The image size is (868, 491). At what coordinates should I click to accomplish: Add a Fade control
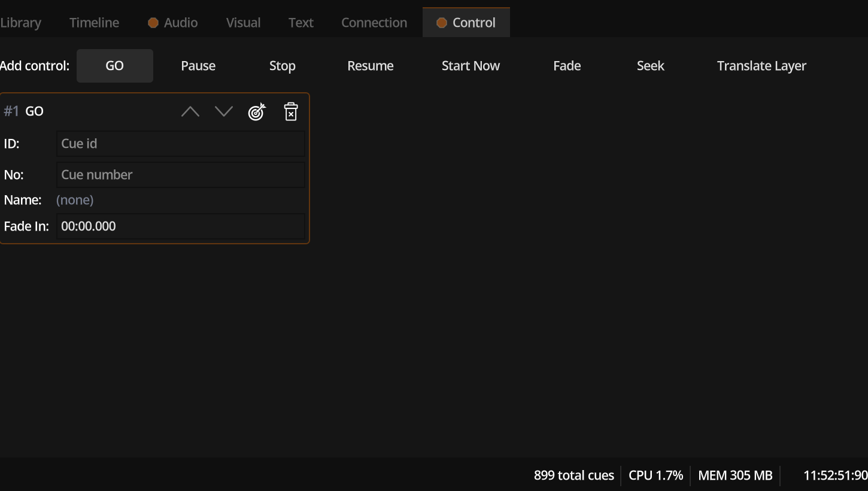tap(567, 66)
